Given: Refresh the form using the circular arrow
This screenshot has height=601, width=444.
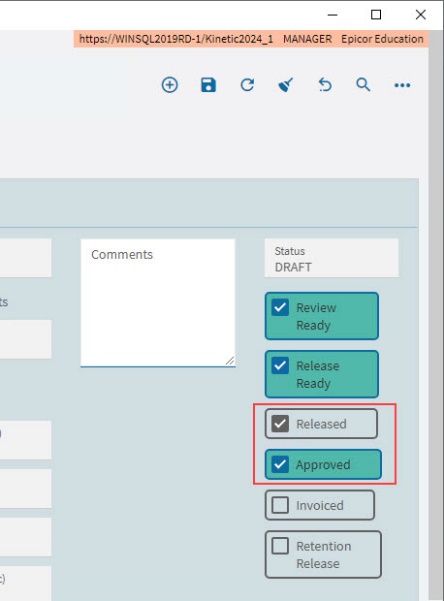Looking at the screenshot, I should point(247,85).
